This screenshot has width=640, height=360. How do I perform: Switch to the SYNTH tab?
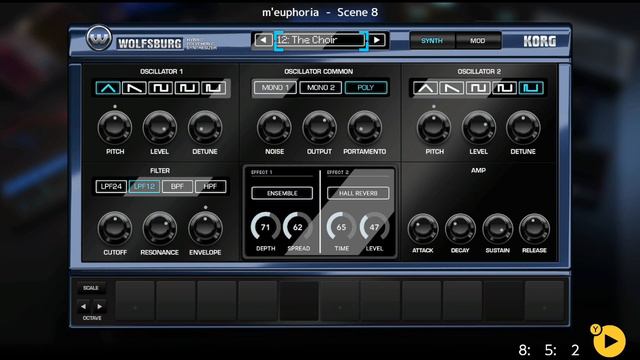[x=432, y=41]
